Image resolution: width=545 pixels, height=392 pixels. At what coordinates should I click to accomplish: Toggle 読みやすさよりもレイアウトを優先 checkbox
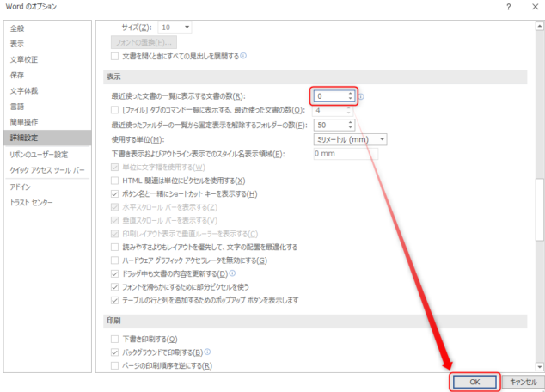click(x=114, y=247)
